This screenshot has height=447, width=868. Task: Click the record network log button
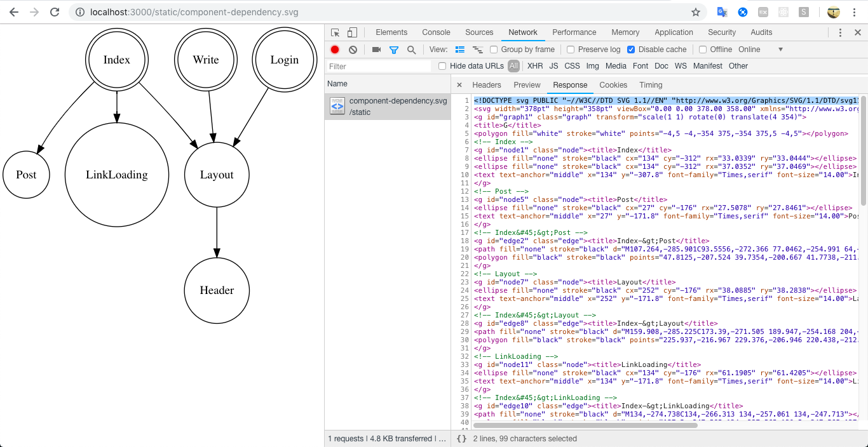[335, 50]
